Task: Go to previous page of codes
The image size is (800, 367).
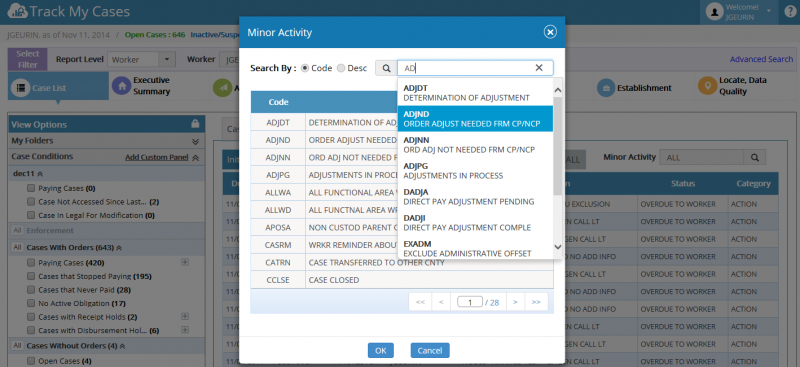Action: click(x=441, y=302)
